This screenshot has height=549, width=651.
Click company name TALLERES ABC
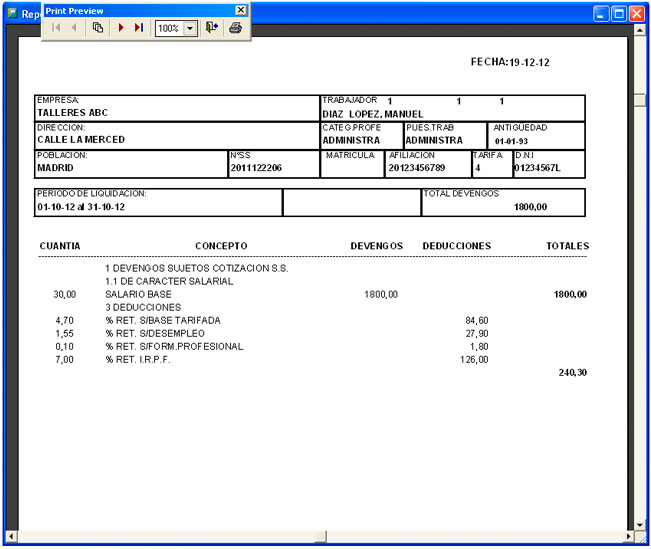click(72, 113)
